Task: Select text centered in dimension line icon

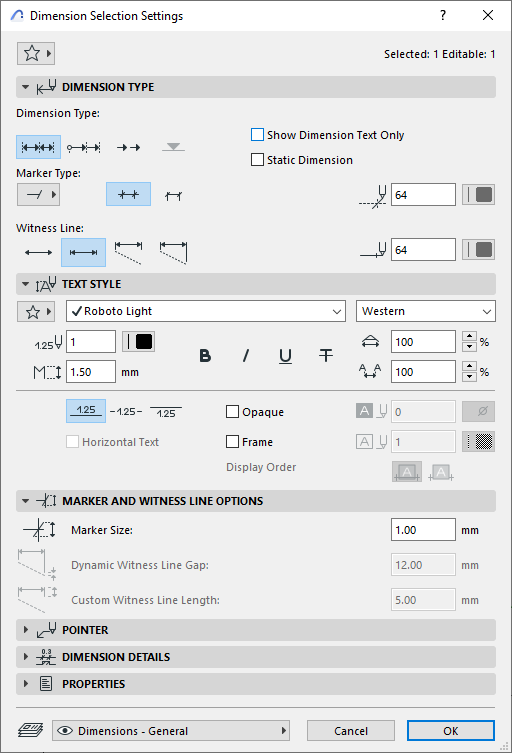Action: pos(126,412)
